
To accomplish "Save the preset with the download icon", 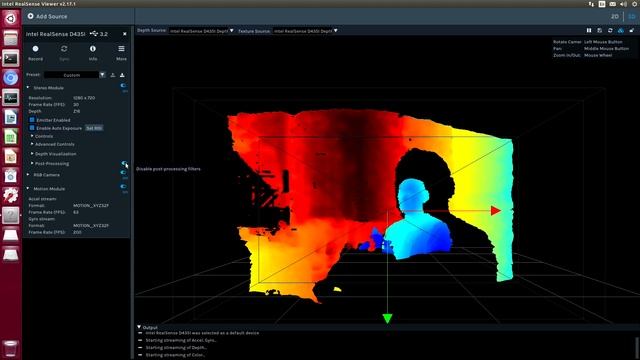I will click(x=122, y=75).
